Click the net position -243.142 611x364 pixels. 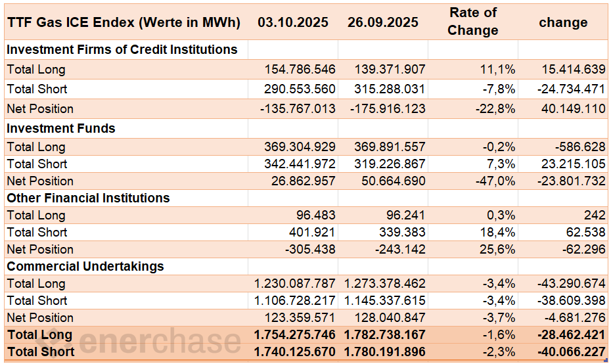pyautogui.click(x=400, y=250)
